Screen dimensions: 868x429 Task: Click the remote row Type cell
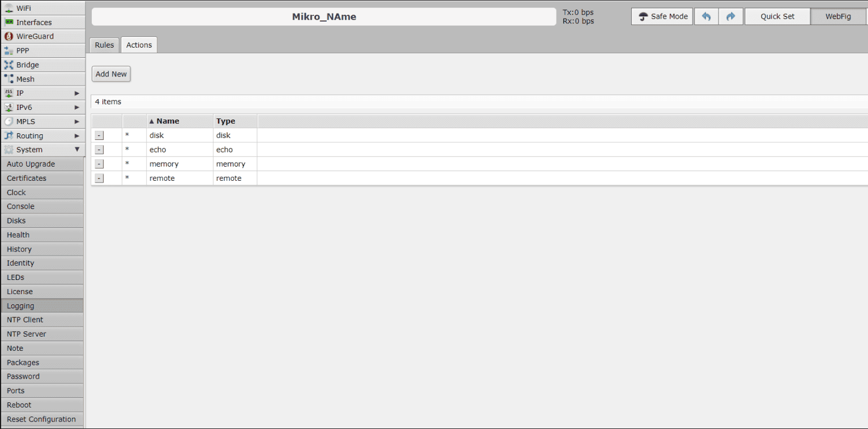(235, 178)
